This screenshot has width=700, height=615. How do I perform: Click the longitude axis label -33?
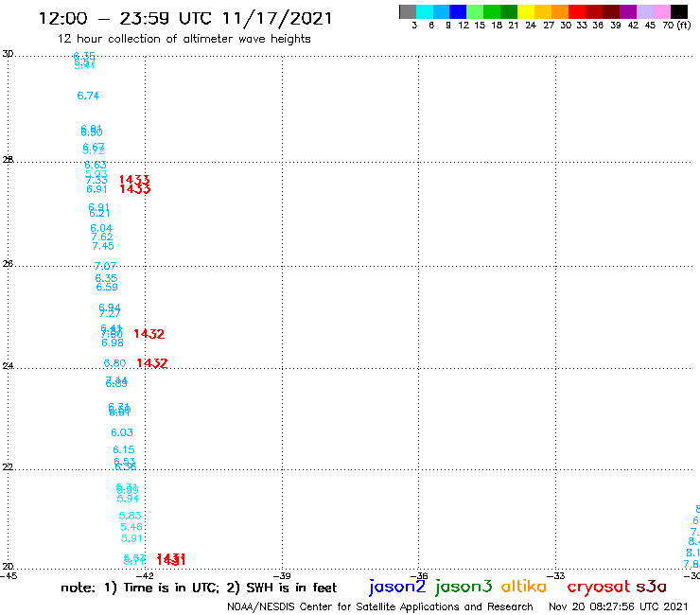[556, 576]
